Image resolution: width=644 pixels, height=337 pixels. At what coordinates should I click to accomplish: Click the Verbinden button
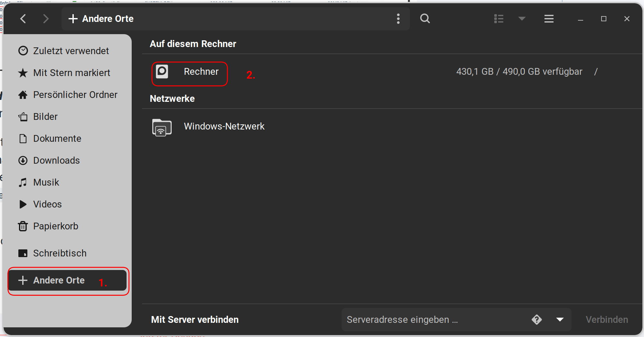[607, 320]
